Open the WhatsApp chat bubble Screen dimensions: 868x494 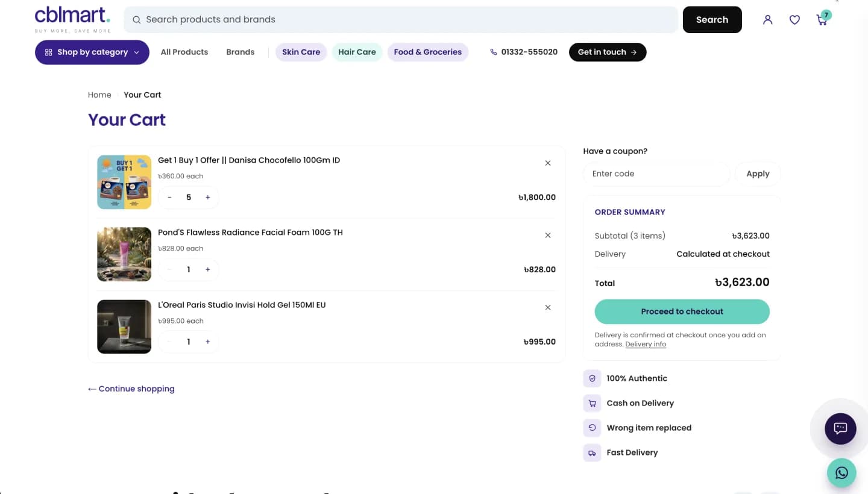coord(841,473)
